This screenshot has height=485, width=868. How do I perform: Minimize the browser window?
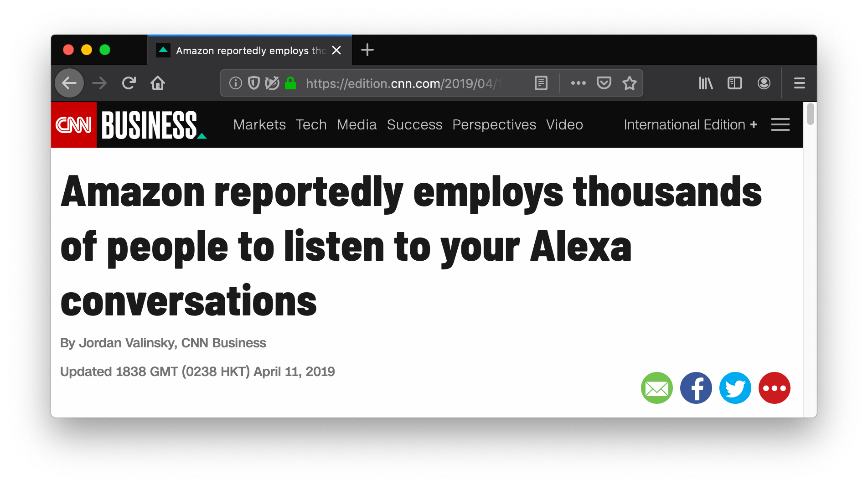[x=87, y=50]
